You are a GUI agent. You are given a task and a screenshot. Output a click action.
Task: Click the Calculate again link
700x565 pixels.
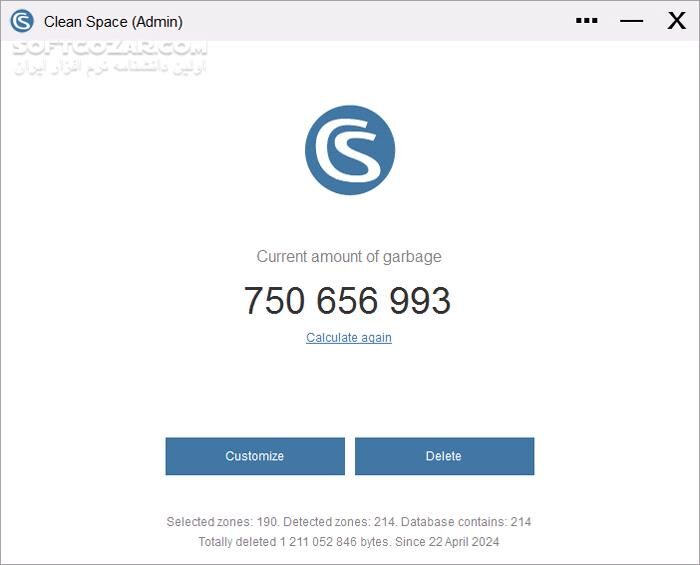(349, 337)
